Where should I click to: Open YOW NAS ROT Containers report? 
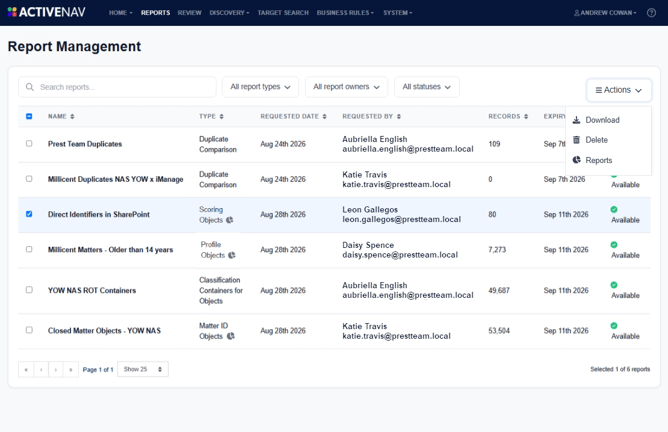[92, 290]
